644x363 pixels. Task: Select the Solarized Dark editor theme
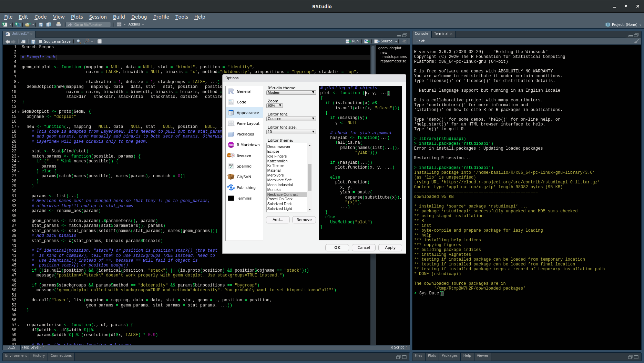tap(287, 204)
